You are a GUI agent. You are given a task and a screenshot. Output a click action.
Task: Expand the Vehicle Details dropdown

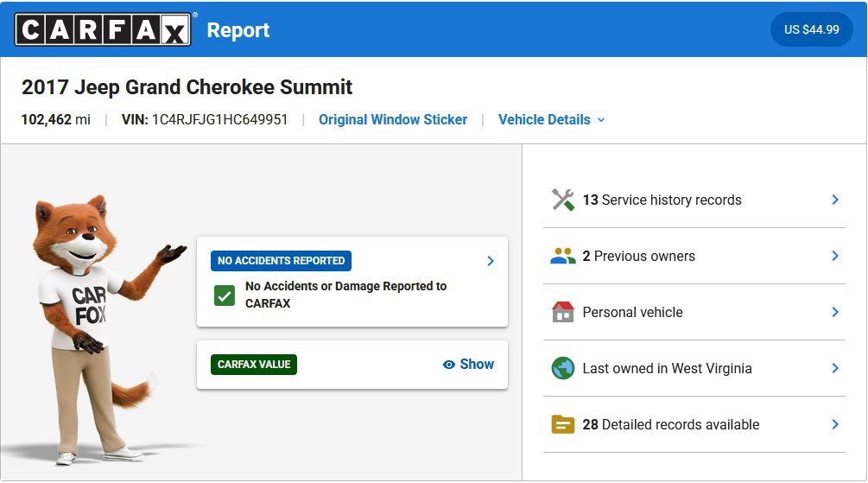(x=552, y=120)
